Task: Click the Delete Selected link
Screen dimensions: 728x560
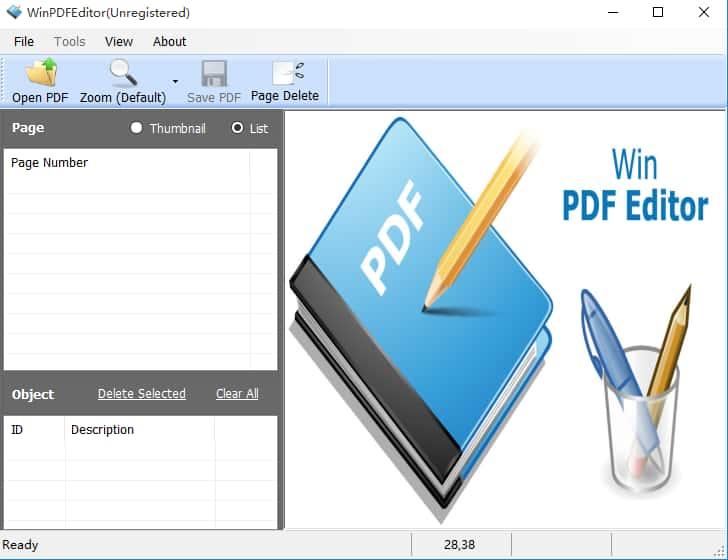Action: tap(142, 394)
